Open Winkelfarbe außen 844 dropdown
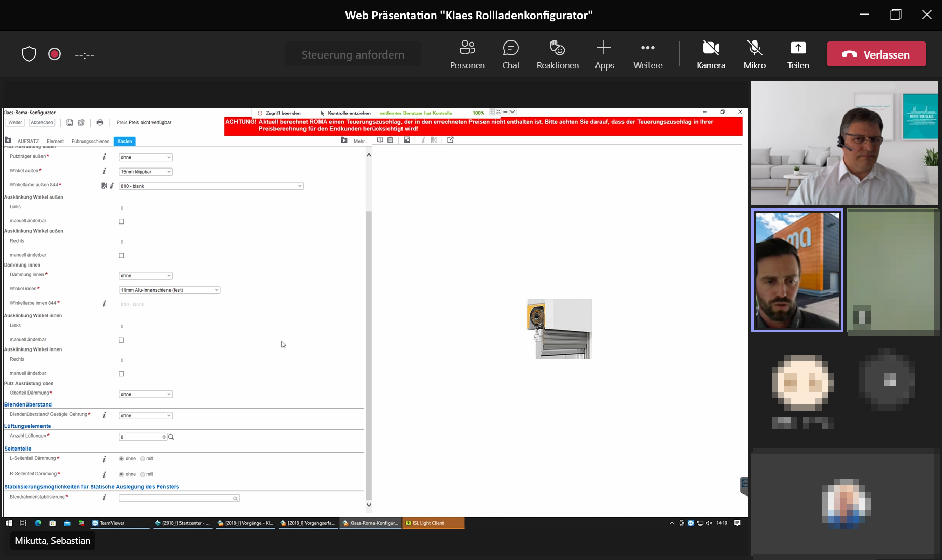Screen dimensions: 942x560 pyautogui.click(x=211, y=186)
